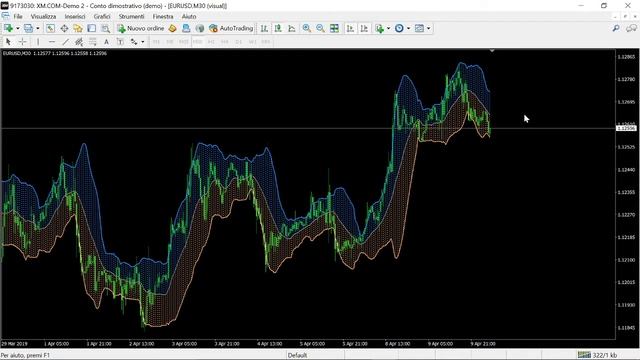Image resolution: width=640 pixels, height=360 pixels.
Task: Expand the Indicators dropdown arrow
Action: (388, 29)
